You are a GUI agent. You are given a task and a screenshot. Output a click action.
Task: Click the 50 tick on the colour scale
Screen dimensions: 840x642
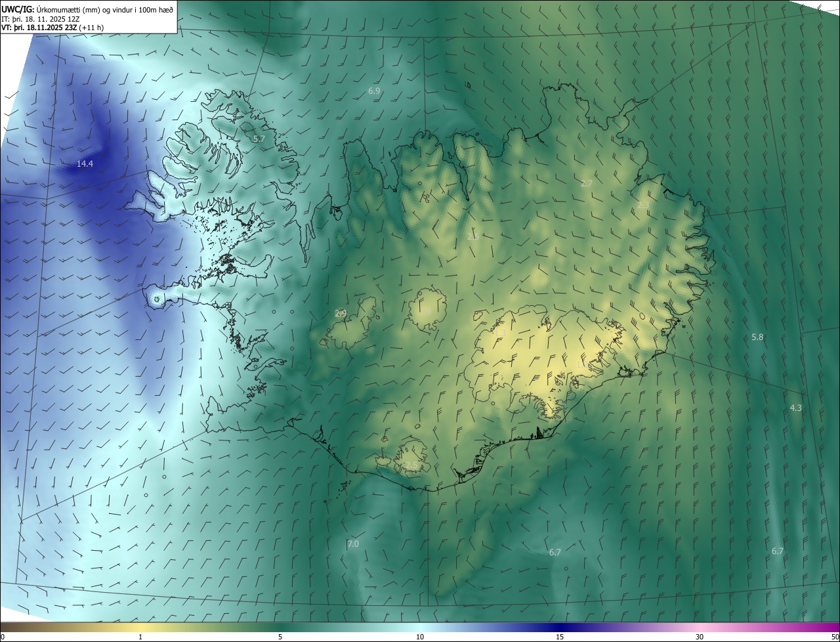835,637
